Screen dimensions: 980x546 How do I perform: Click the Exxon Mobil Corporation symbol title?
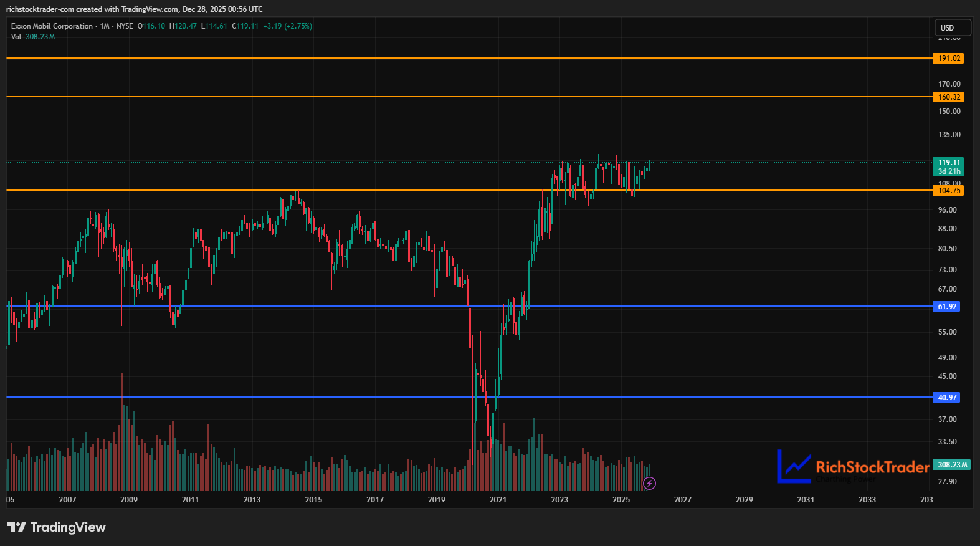click(x=52, y=26)
